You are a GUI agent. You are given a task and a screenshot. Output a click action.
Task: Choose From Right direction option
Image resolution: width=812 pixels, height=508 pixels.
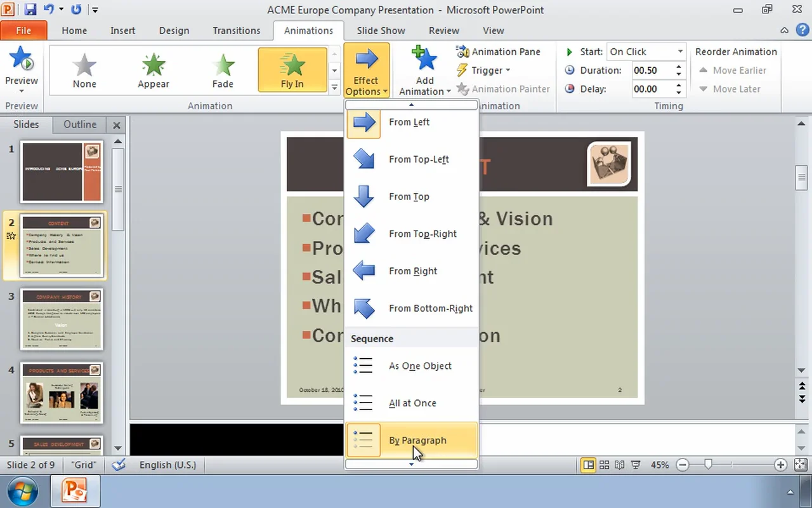coord(411,271)
